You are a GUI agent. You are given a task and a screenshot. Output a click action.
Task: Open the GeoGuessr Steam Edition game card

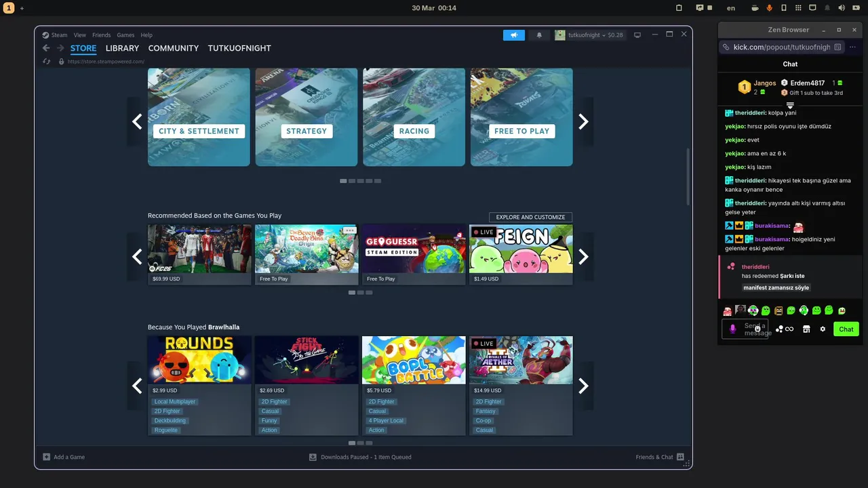414,255
